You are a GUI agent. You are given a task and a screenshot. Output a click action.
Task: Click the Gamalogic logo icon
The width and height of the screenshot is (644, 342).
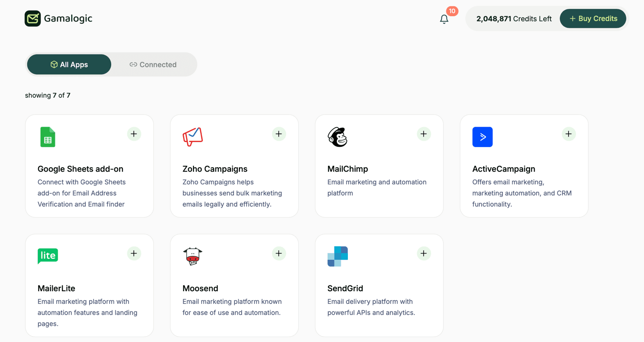point(33,18)
